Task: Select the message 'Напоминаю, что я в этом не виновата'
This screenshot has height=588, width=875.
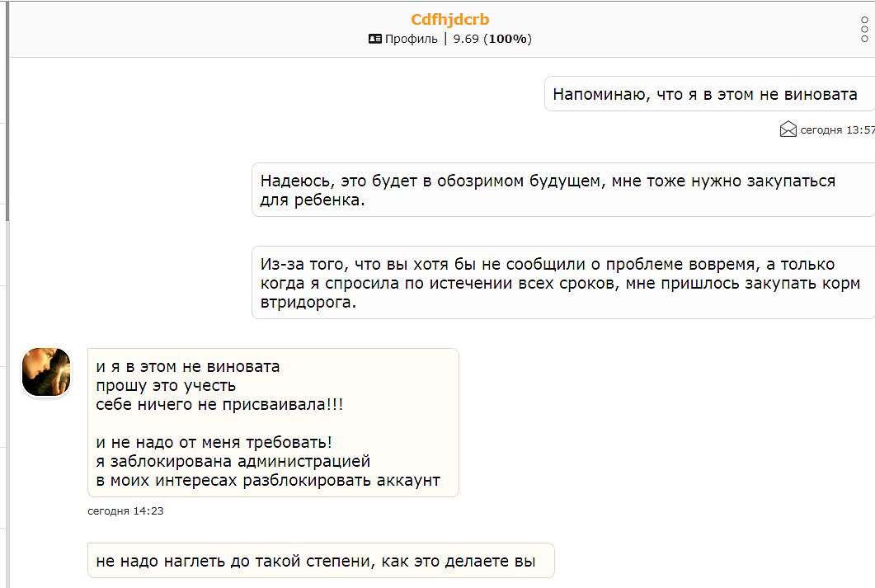Action: tap(704, 94)
